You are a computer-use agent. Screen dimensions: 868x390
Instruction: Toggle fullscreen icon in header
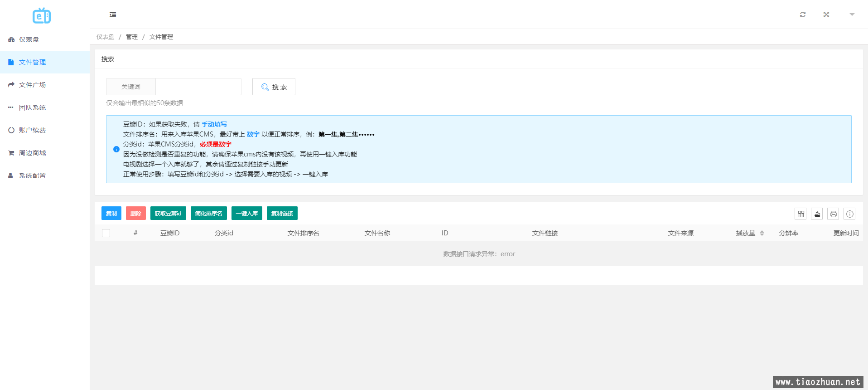(x=826, y=15)
